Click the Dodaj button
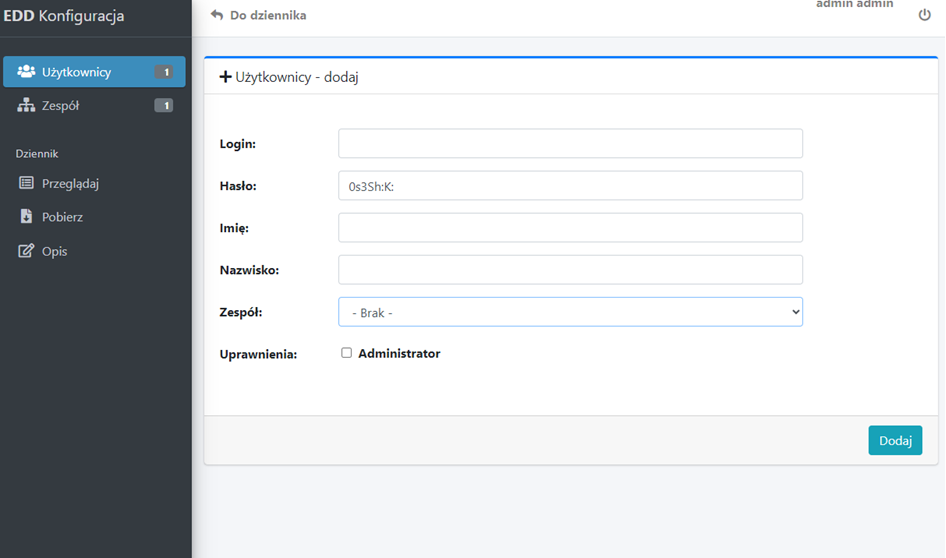 (895, 440)
